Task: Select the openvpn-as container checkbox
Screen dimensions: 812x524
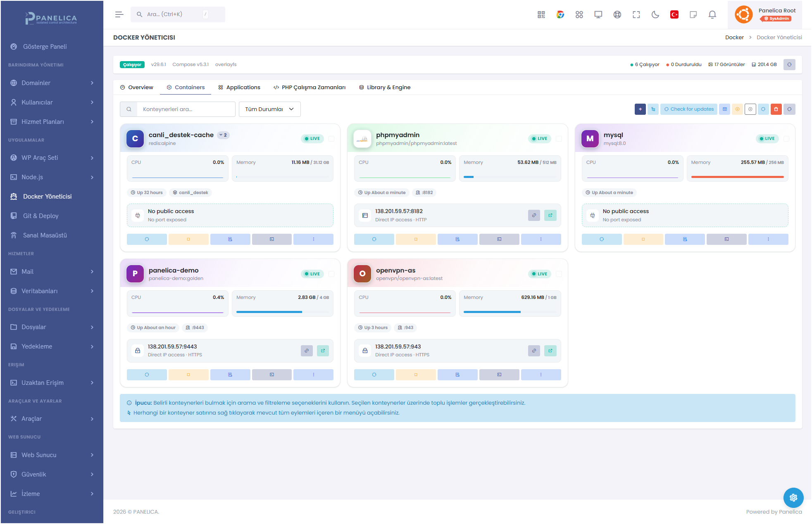Action: [559, 274]
